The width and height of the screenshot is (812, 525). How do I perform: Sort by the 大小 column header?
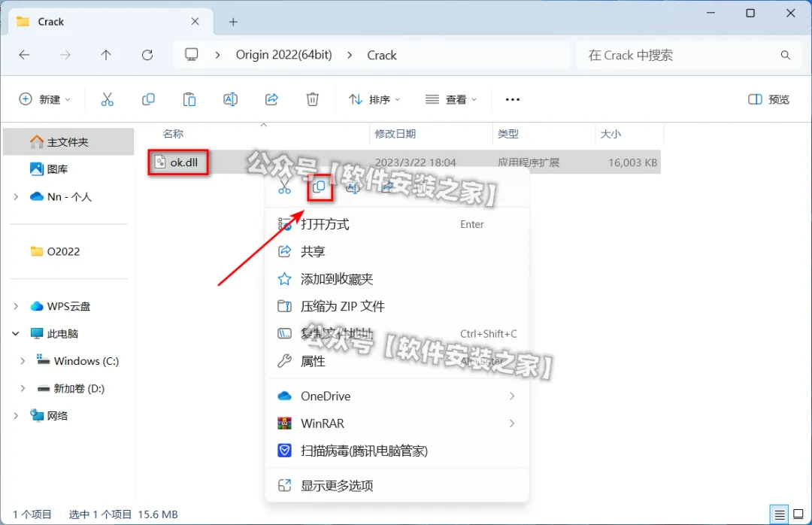(610, 134)
